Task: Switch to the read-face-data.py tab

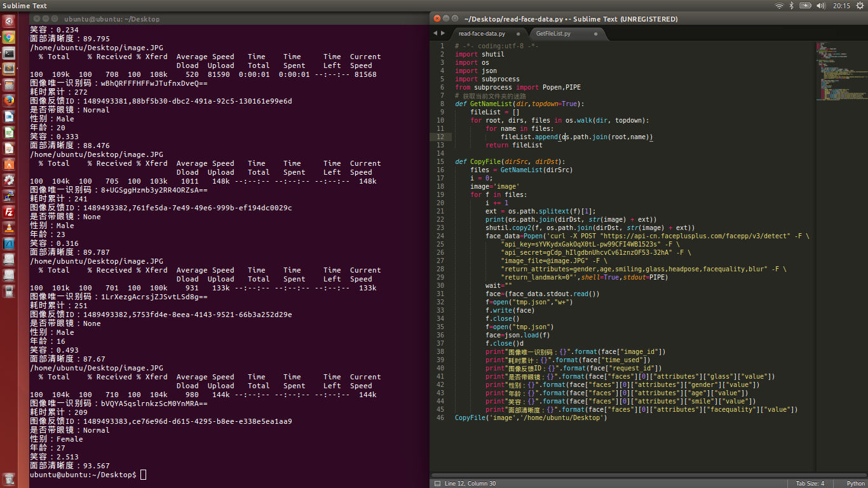Action: click(487, 34)
